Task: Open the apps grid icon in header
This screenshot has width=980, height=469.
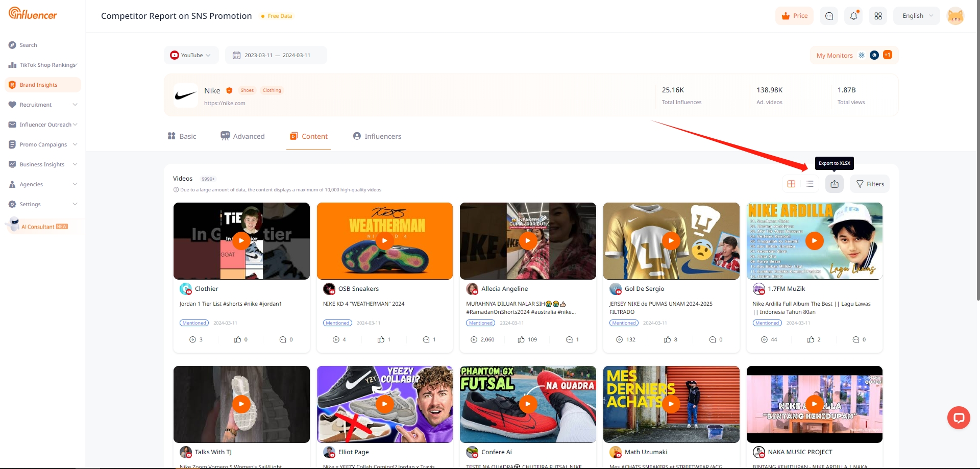Action: [x=878, y=16]
